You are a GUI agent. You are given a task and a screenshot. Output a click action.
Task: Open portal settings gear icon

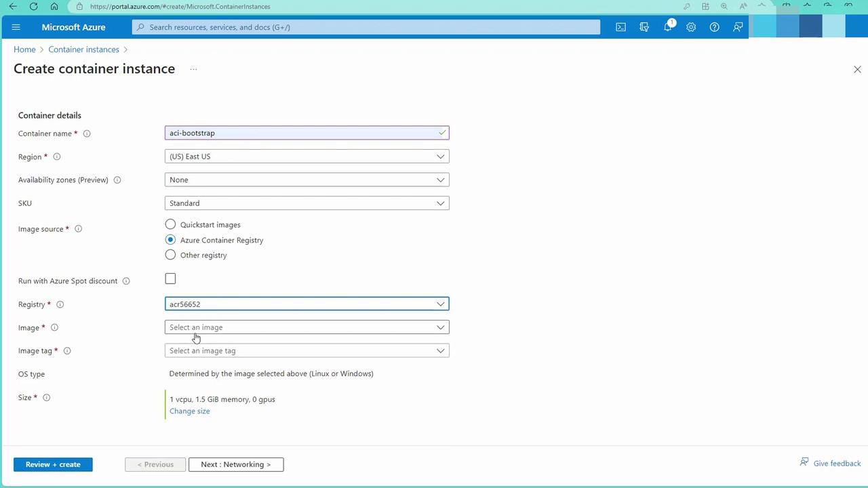click(691, 27)
